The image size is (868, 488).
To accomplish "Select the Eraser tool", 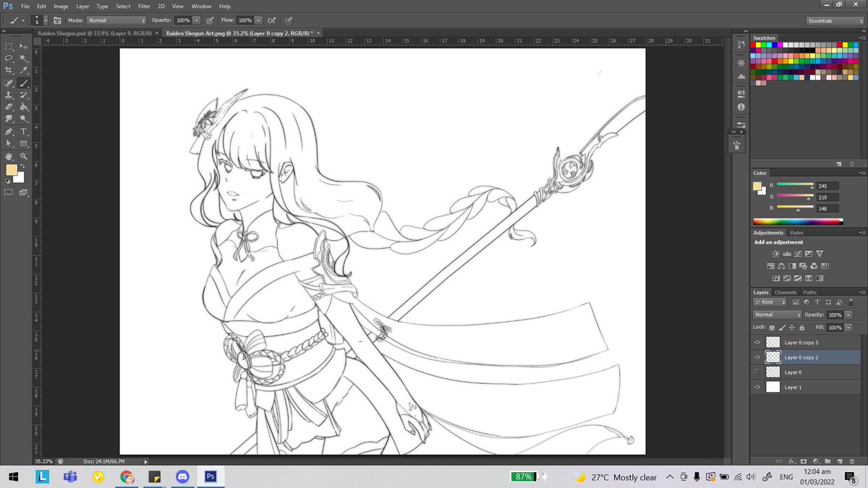I will [x=9, y=106].
